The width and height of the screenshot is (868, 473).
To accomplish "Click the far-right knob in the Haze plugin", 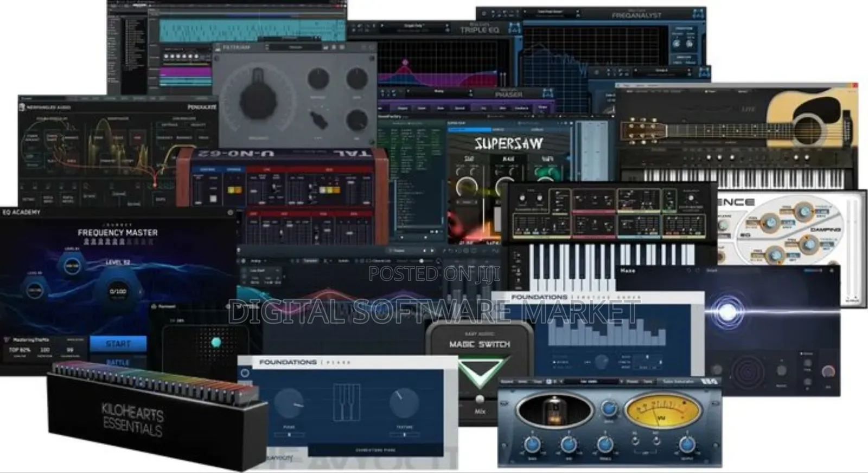I will (828, 371).
